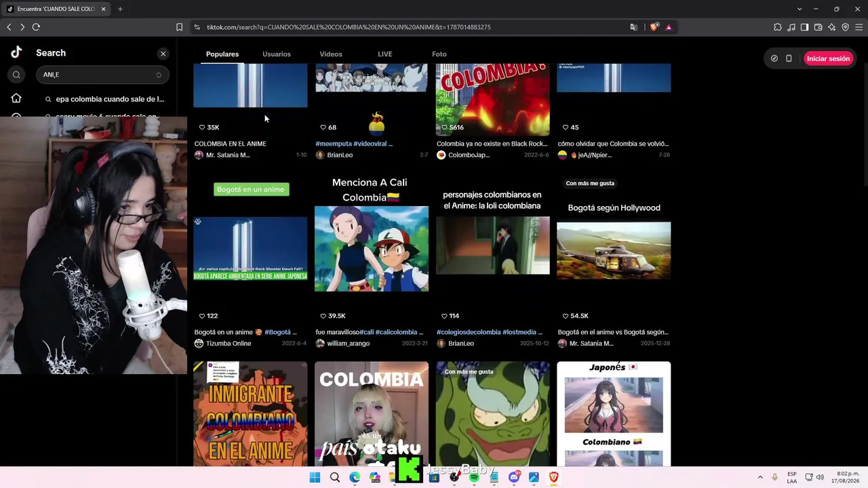Close the Search panel with the X
Screen dimensions: 868x488
pyautogui.click(x=163, y=54)
